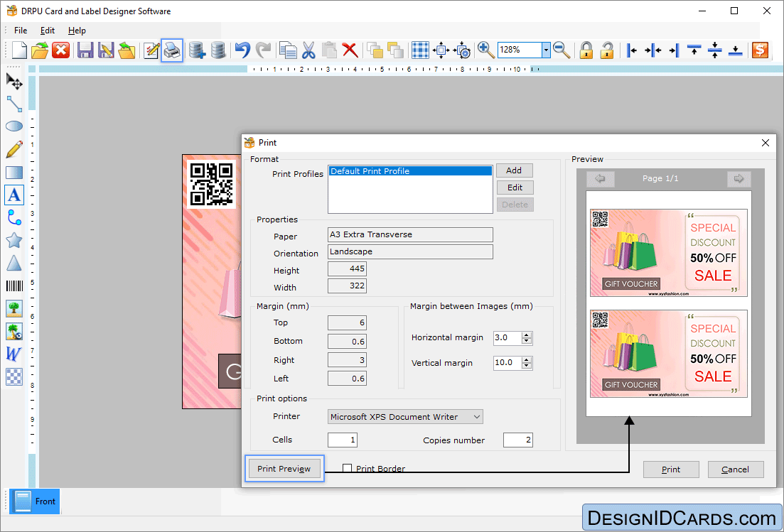Decrease the Horizontal margin value
This screenshot has height=532, width=784.
pyautogui.click(x=527, y=341)
